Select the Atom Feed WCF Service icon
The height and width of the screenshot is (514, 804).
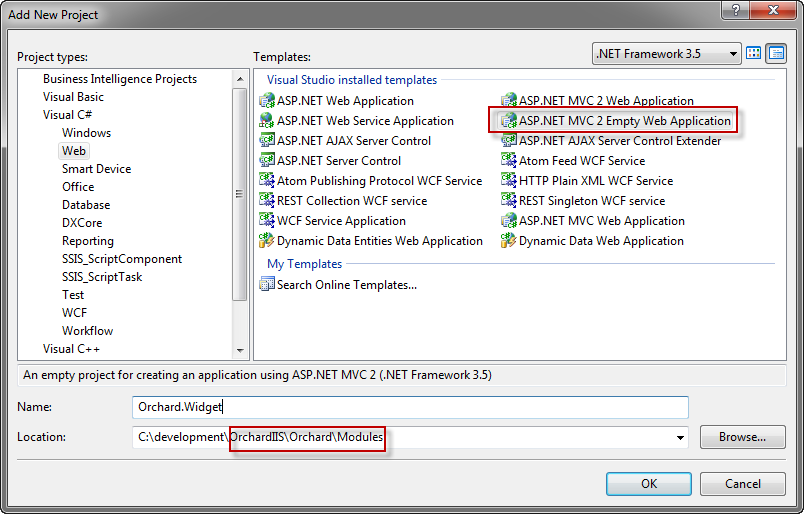509,161
